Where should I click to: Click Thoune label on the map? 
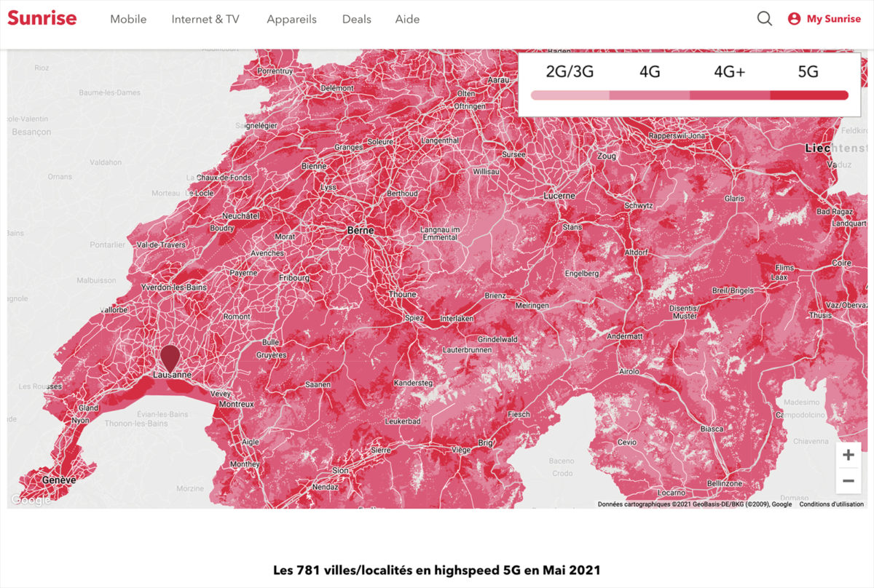402,295
